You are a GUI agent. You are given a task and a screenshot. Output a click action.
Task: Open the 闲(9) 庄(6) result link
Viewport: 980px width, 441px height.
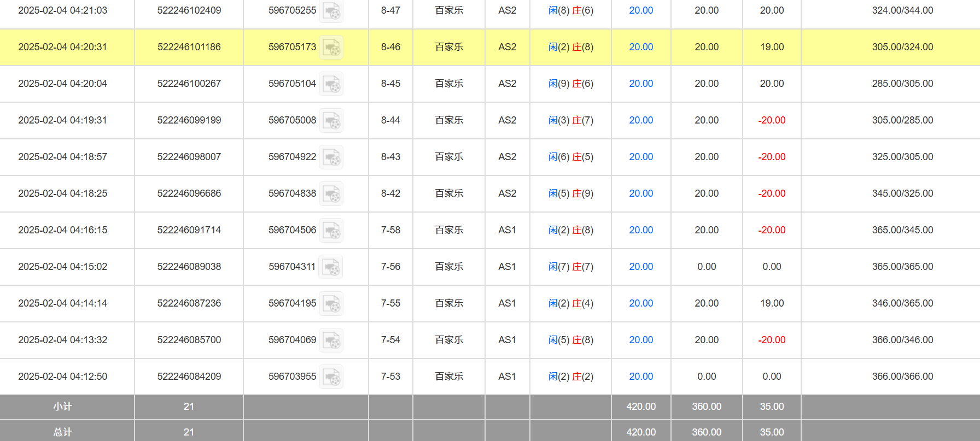pos(570,84)
